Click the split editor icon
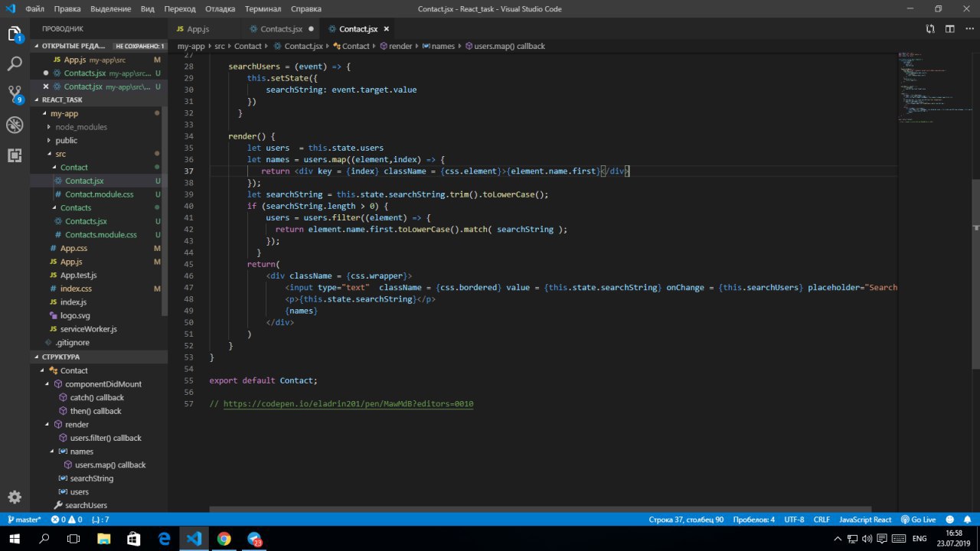Viewport: 980px width, 551px height. (x=949, y=29)
